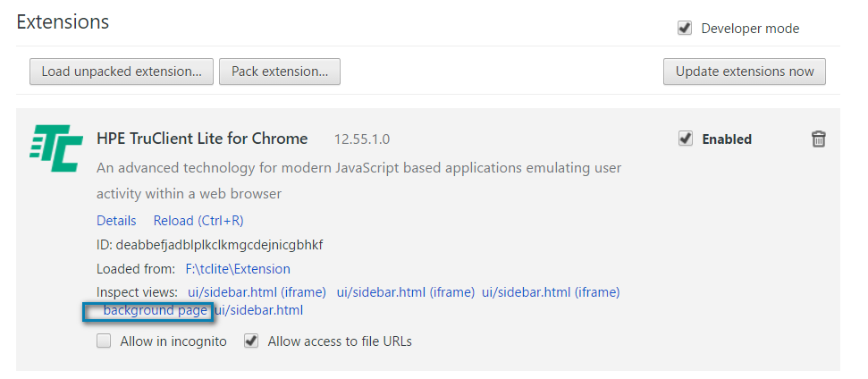Click Update extensions now

(745, 72)
